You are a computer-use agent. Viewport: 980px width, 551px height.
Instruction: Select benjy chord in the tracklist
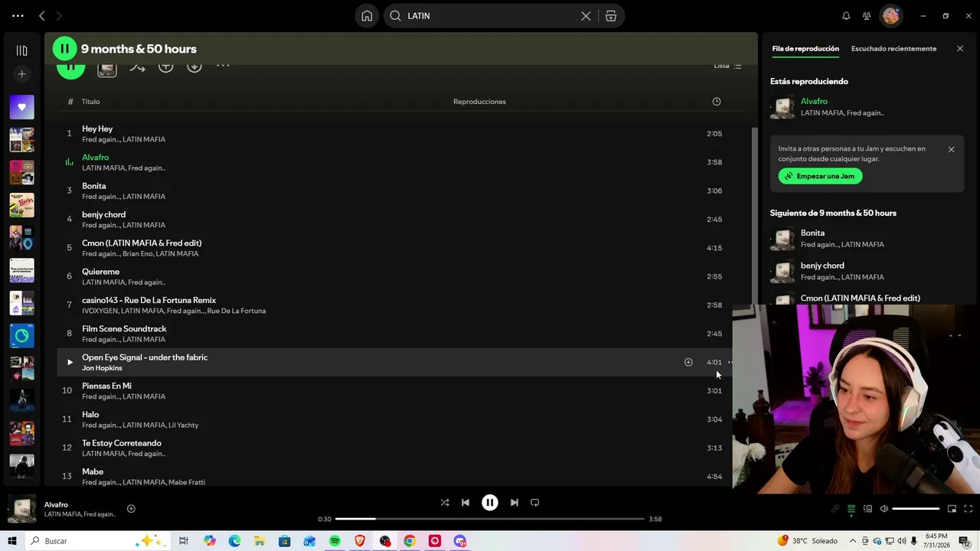click(x=103, y=215)
